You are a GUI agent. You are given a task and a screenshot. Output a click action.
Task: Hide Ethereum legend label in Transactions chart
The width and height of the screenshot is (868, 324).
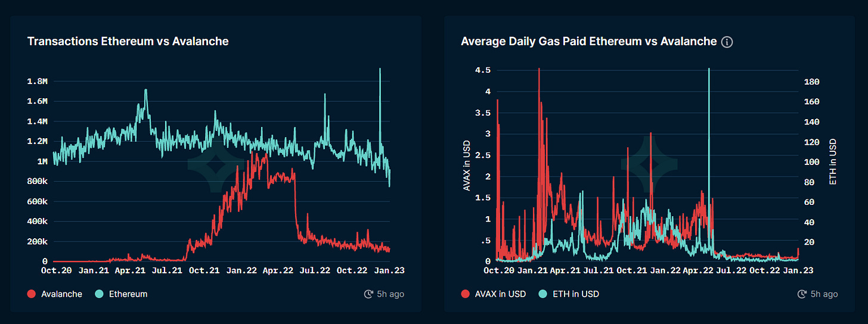(x=128, y=294)
